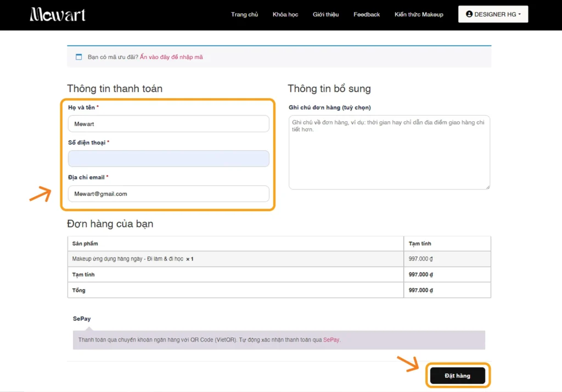Open the SePay link in the payment description
Viewport: 562px width, 392px height.
pos(331,340)
